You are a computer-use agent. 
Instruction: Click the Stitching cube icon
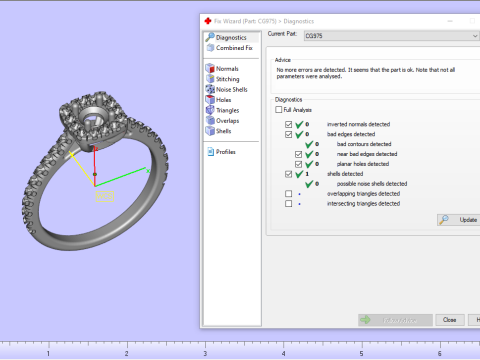coord(210,79)
